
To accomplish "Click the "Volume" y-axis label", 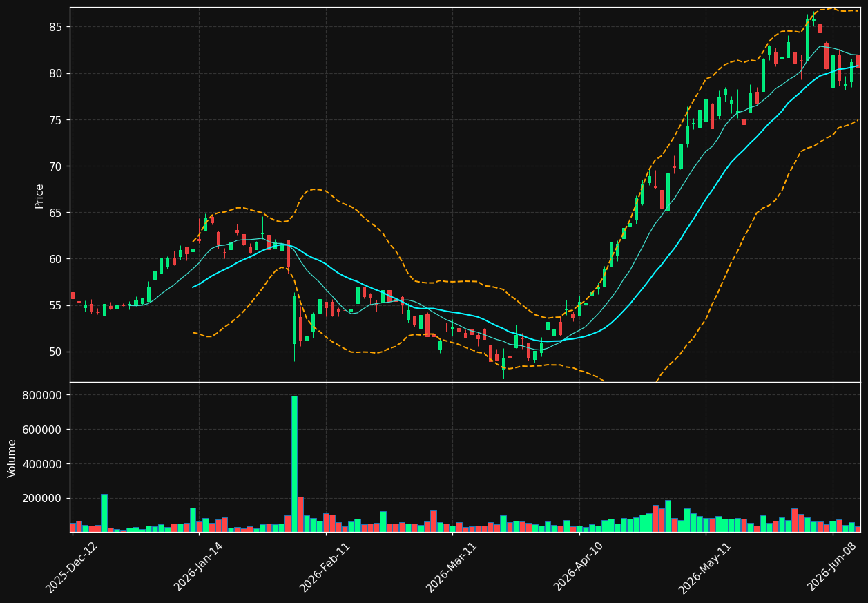I will click(12, 458).
